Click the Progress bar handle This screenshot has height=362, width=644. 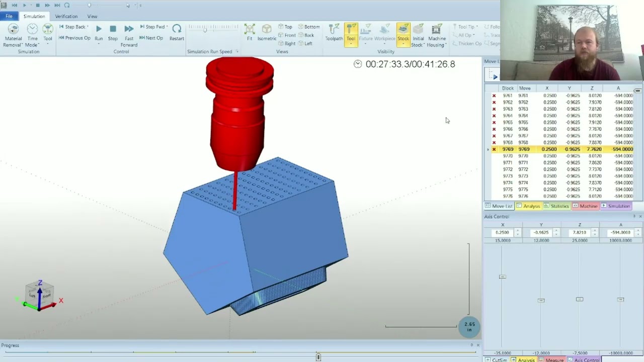(x=318, y=357)
